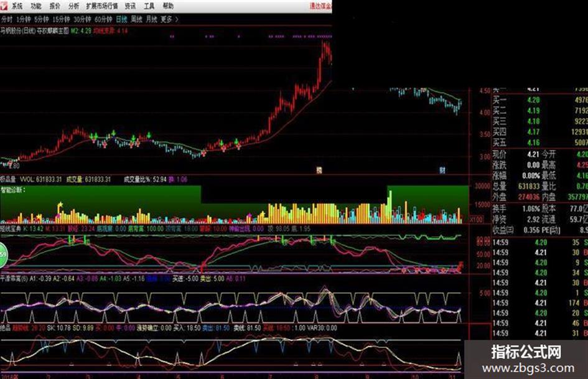Select the 月线 monthly period
Image resolution: width=588 pixels, height=379 pixels.
point(151,19)
